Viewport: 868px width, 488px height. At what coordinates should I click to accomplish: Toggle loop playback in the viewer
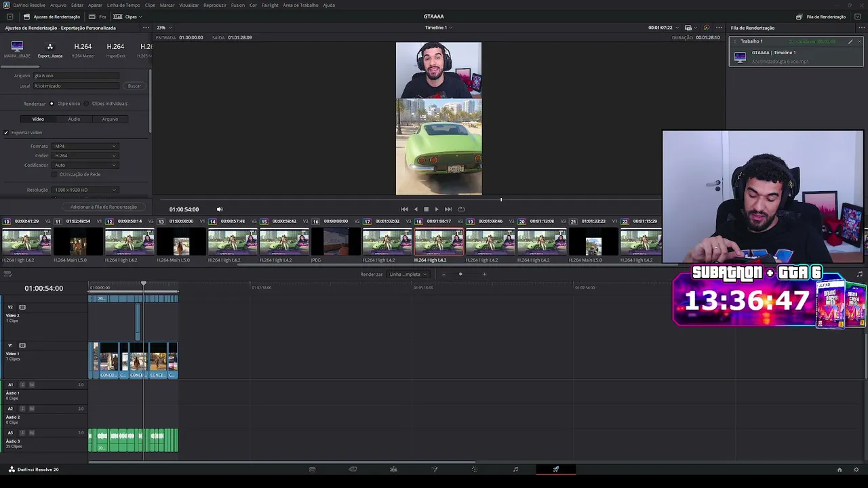point(461,209)
